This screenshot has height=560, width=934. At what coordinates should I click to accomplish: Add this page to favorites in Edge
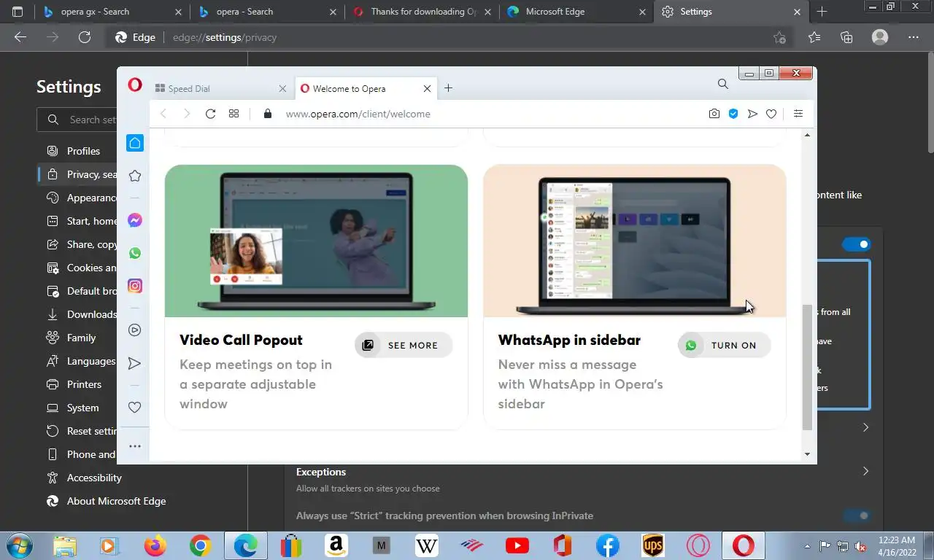pos(779,37)
